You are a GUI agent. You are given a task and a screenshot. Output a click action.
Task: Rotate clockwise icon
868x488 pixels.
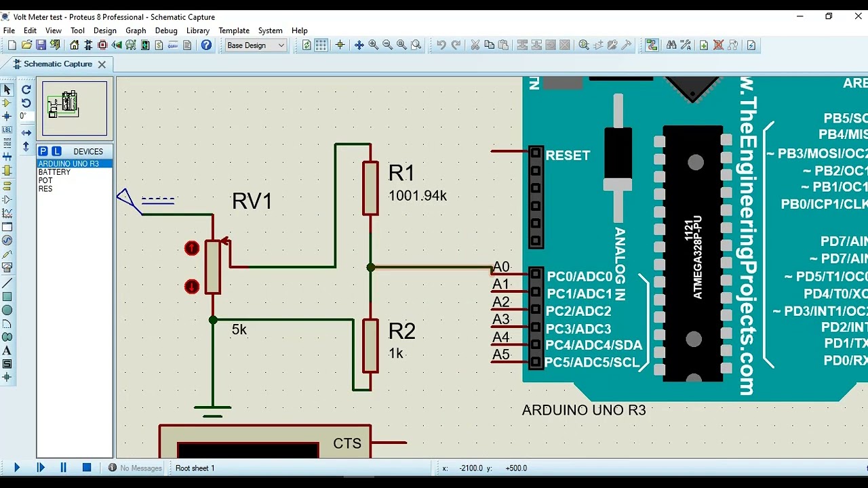pos(26,89)
